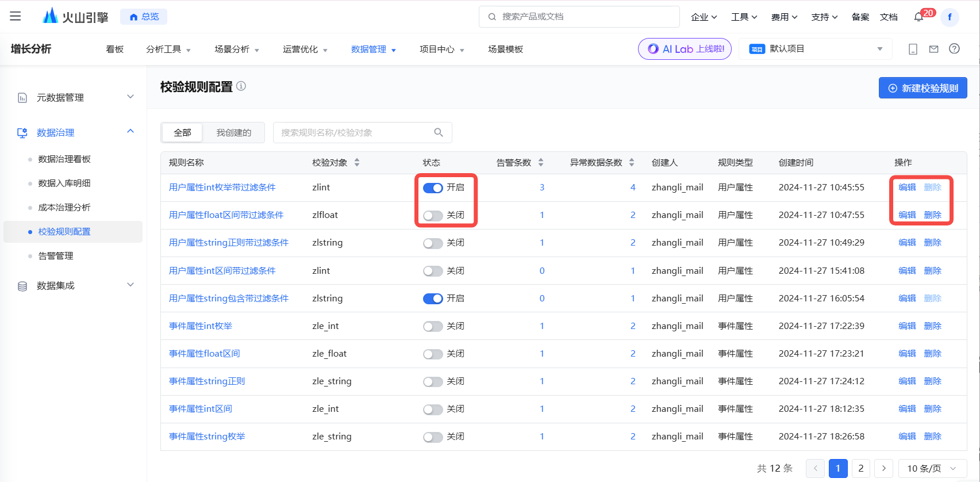The height and width of the screenshot is (482, 980).
Task: Toggle status of 用户属性float区间带过滤条件 rule
Action: tap(433, 216)
